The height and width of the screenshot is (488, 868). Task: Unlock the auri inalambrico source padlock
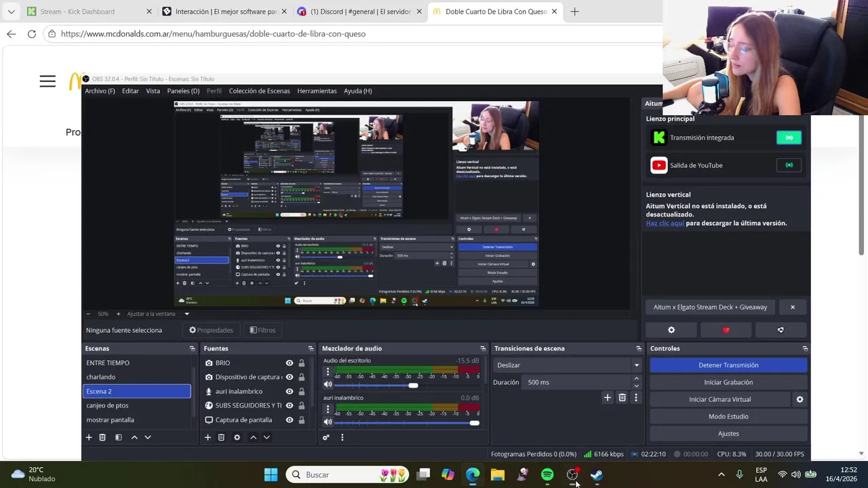pyautogui.click(x=301, y=391)
